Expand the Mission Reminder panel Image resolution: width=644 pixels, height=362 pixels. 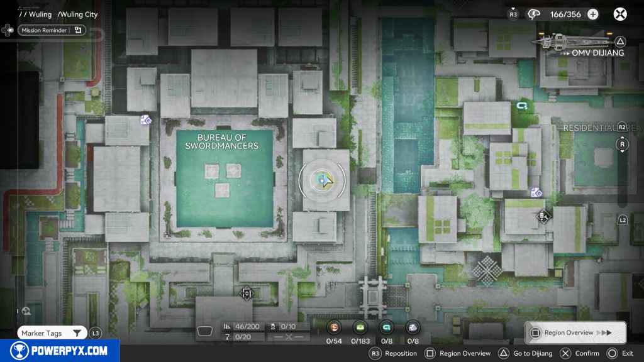(x=52, y=30)
